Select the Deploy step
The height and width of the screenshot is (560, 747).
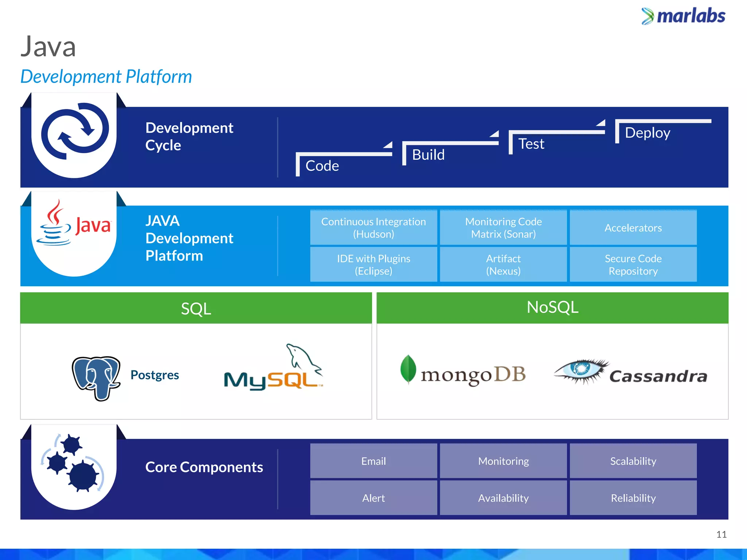click(647, 133)
